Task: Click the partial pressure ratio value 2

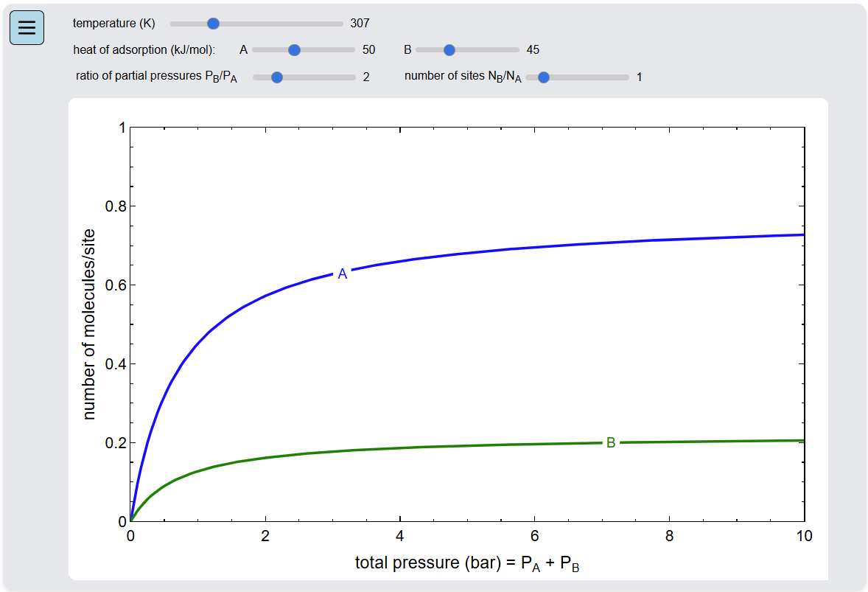Action: coord(366,77)
